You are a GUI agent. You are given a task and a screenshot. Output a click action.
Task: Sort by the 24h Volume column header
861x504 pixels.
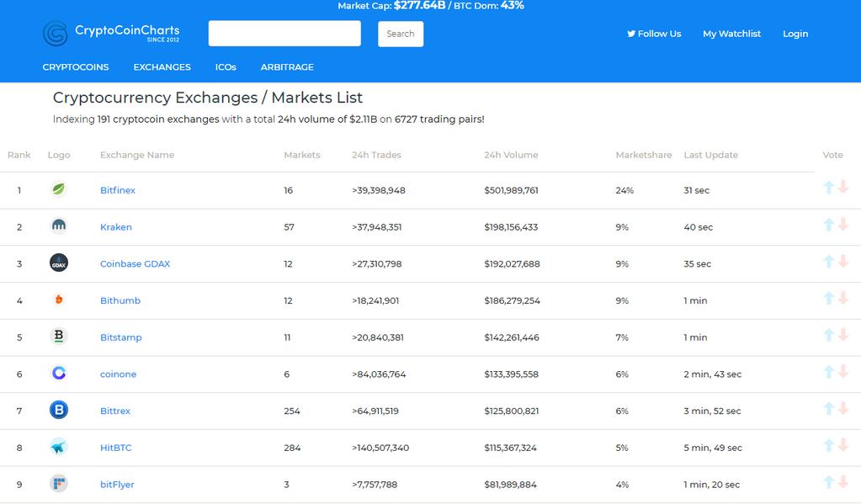tap(511, 155)
